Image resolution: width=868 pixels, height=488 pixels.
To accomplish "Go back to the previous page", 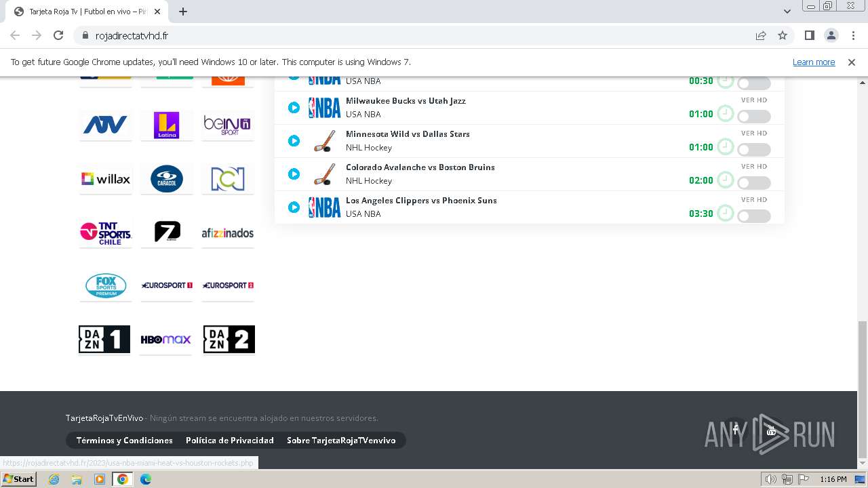I will pyautogui.click(x=15, y=35).
